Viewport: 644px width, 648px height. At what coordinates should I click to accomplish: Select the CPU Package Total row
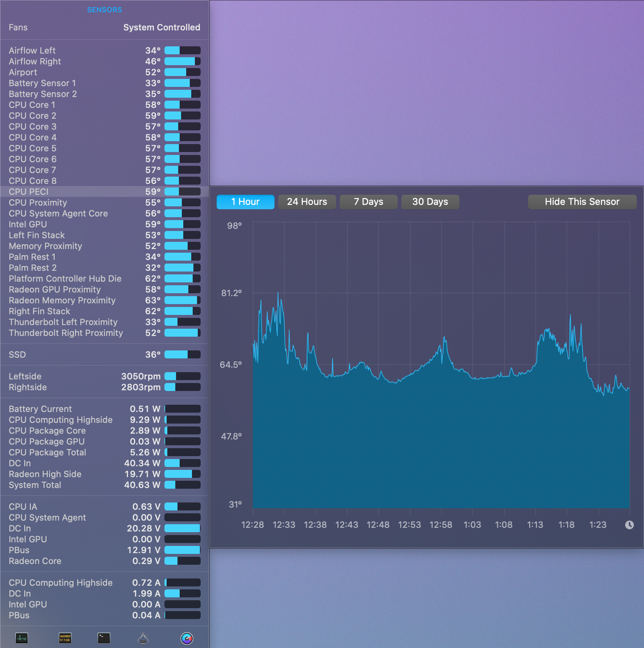(x=105, y=452)
